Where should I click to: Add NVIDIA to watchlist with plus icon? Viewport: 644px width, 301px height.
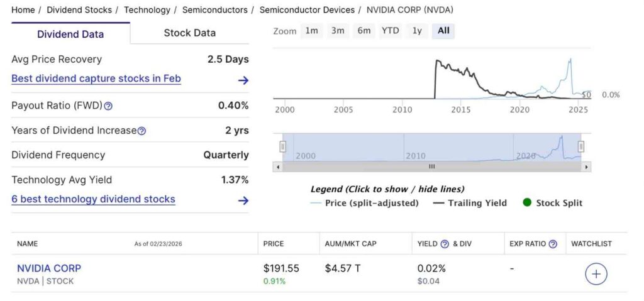click(x=596, y=274)
